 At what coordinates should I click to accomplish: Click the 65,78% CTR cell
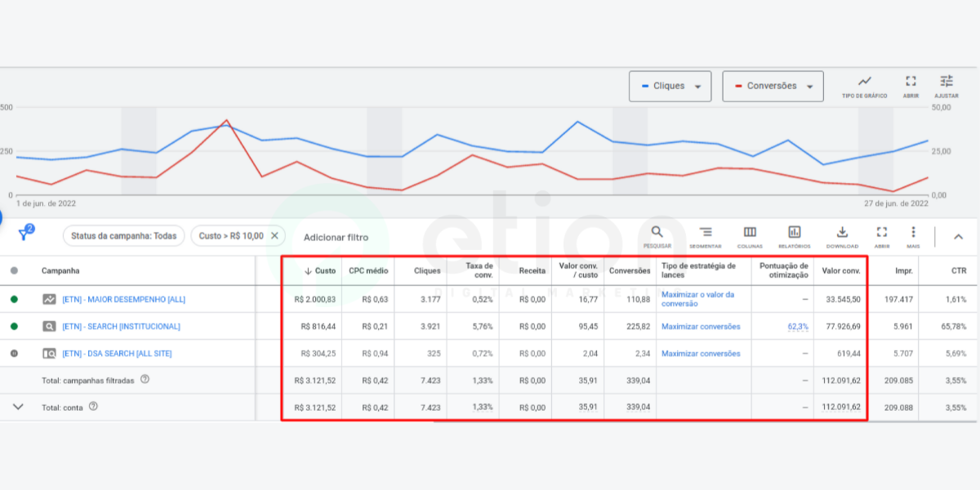[953, 327]
